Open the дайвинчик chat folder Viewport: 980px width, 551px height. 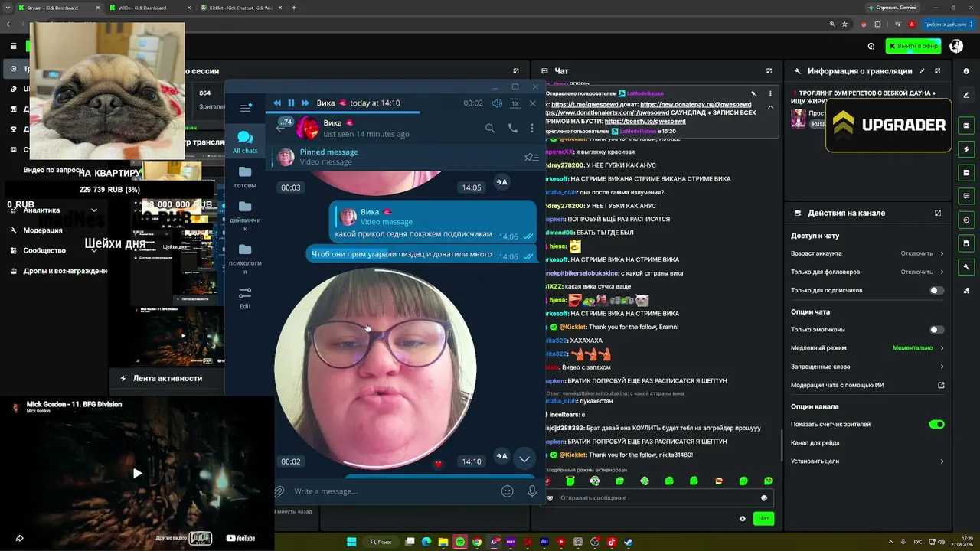pos(245,217)
